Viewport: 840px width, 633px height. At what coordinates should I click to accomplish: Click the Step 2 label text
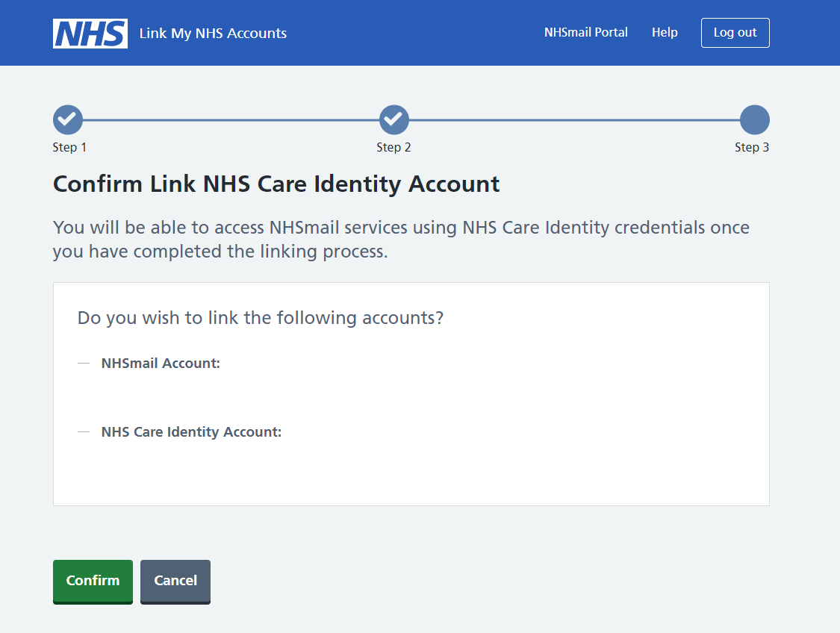[393, 147]
